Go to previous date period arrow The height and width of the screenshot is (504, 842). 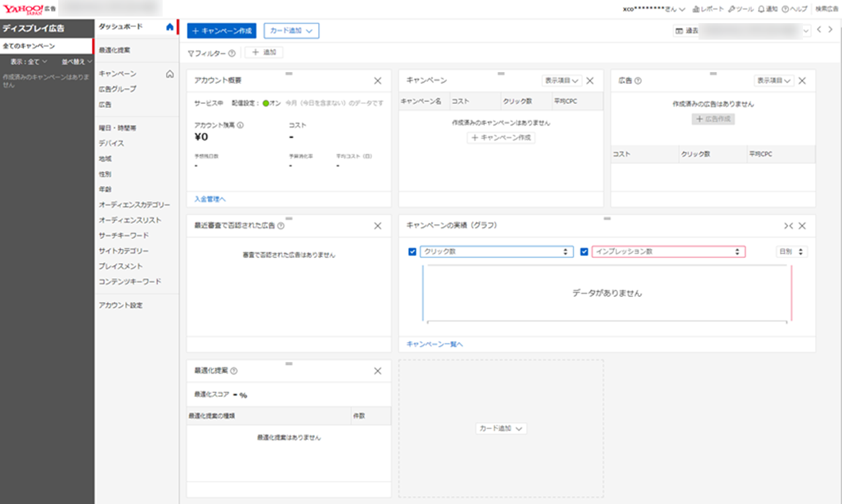(819, 30)
